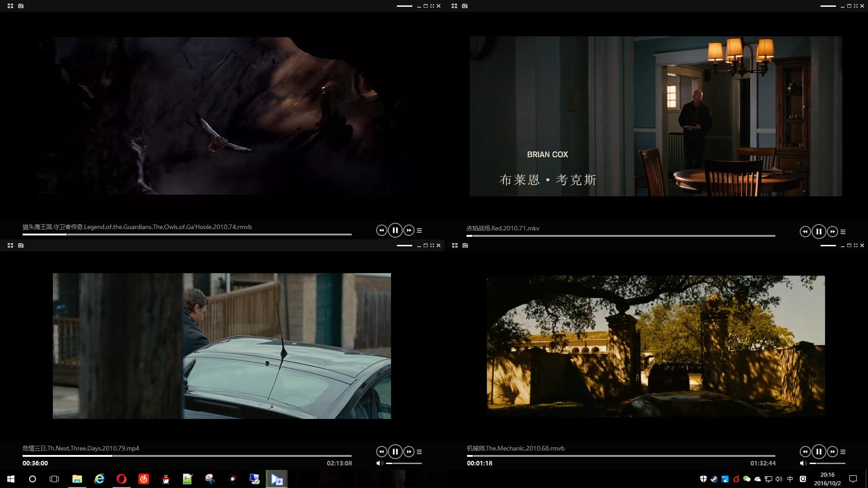Adjust opacity bar in The Mechanic title bar
Image resolution: width=868 pixels, height=488 pixels.
coord(828,245)
